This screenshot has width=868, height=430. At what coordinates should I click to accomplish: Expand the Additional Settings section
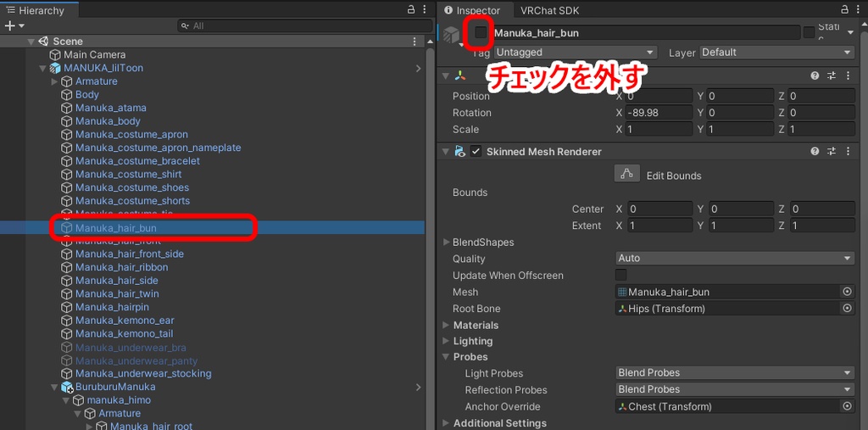pyautogui.click(x=447, y=423)
